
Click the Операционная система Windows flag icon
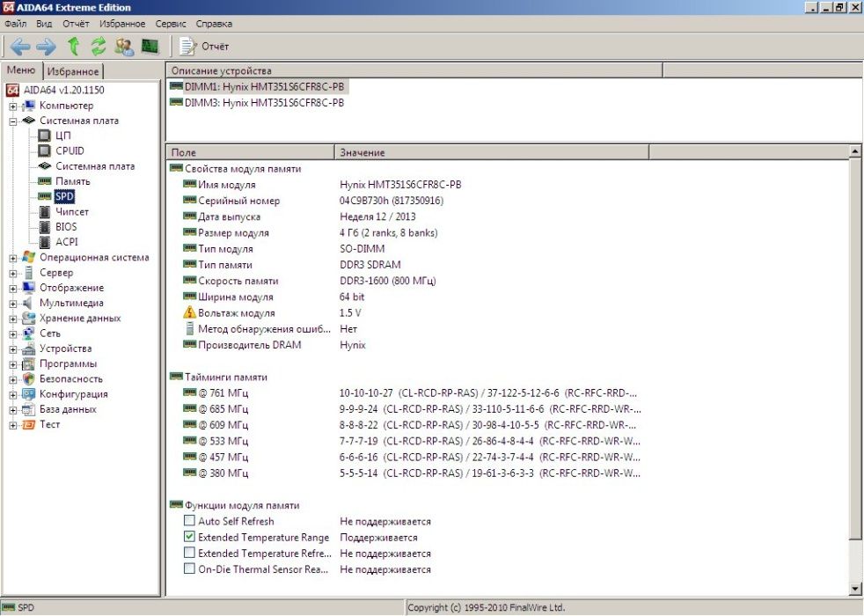[x=29, y=257]
